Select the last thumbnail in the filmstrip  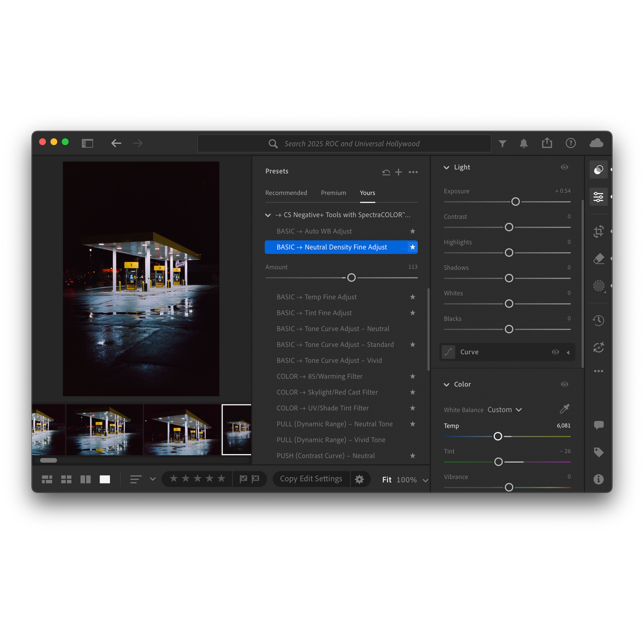(x=237, y=429)
